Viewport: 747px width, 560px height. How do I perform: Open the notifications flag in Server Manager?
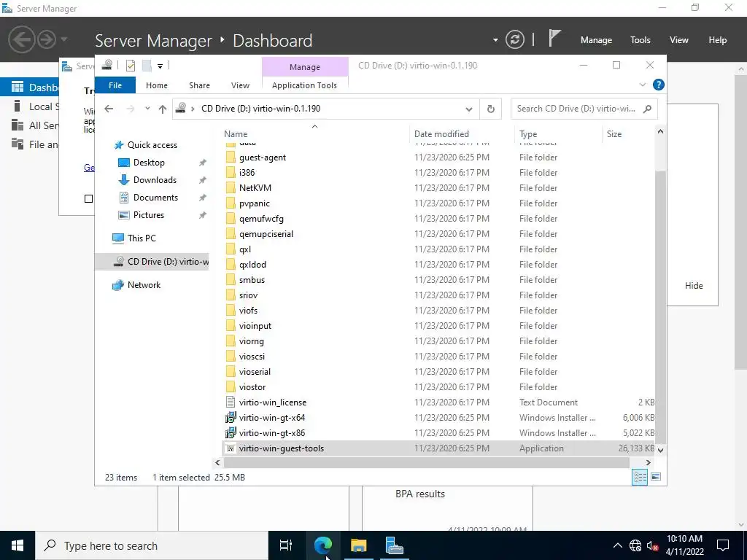click(x=554, y=38)
